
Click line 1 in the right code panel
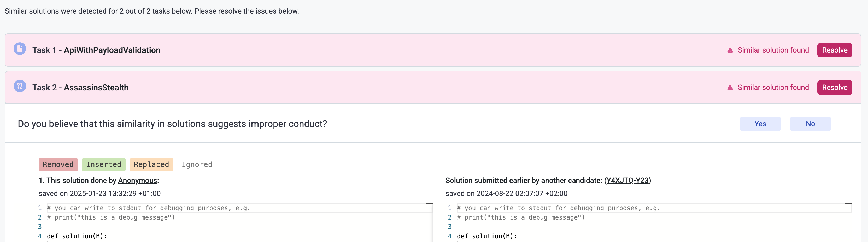click(558, 208)
